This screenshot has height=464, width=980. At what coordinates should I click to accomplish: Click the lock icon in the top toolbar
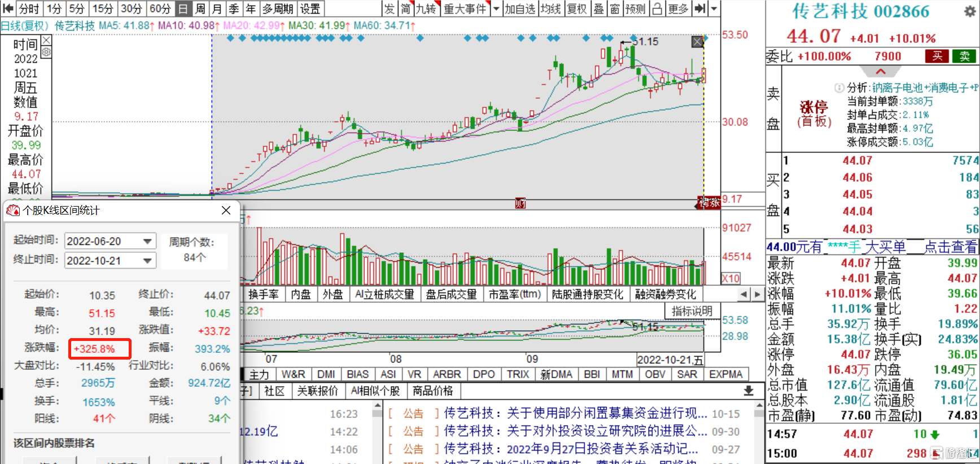pyautogui.click(x=657, y=8)
